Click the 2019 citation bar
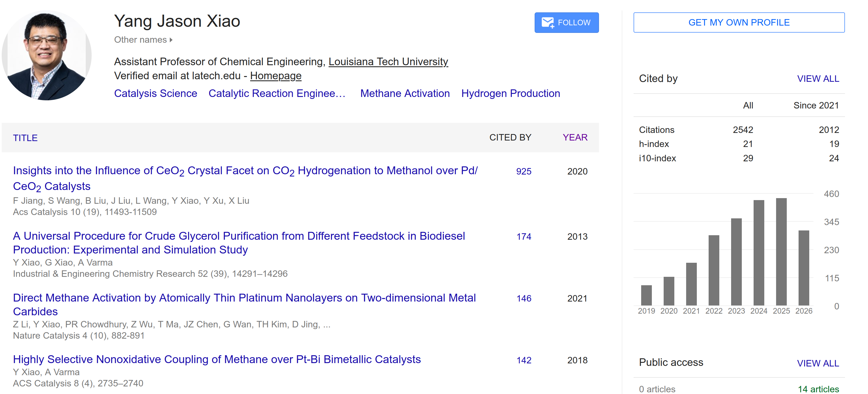Image resolution: width=868 pixels, height=394 pixels. 646,295
